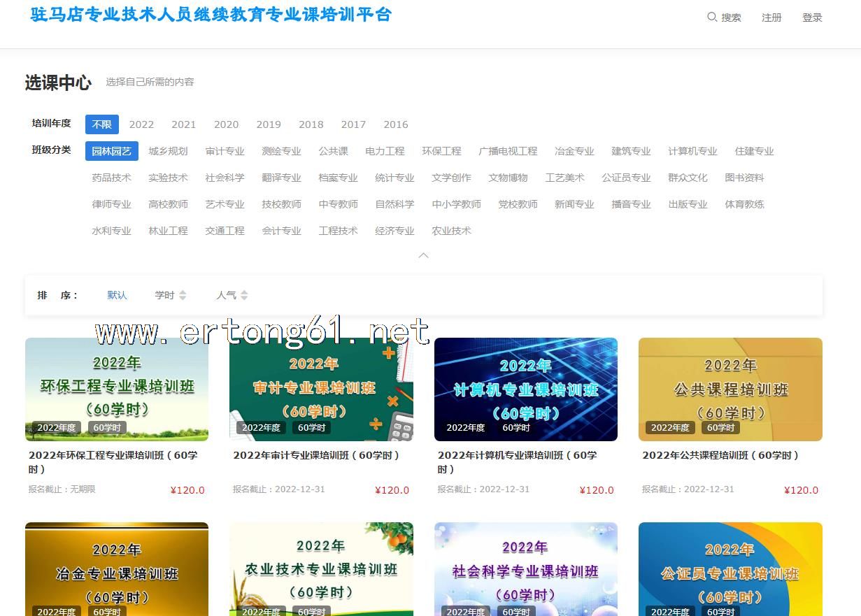This screenshot has width=861, height=616.
Task: Collapse the category list with the chevron
Action: (423, 256)
